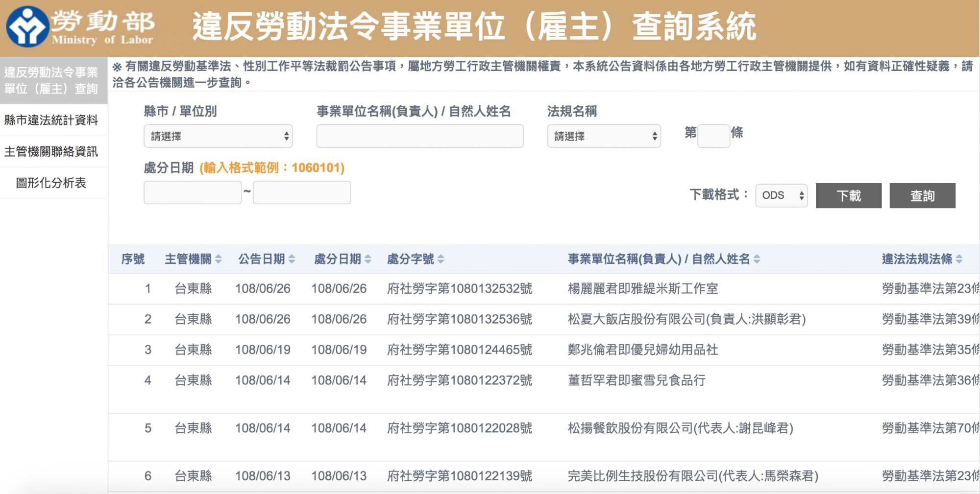This screenshot has width=980, height=494.
Task: Go to 主管機關聯絡資訊 menu item
Action: point(51,151)
